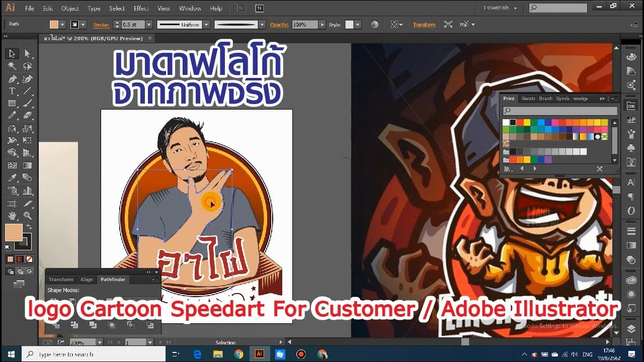This screenshot has width=644, height=362.
Task: Select the Type tool
Action: tap(12, 91)
